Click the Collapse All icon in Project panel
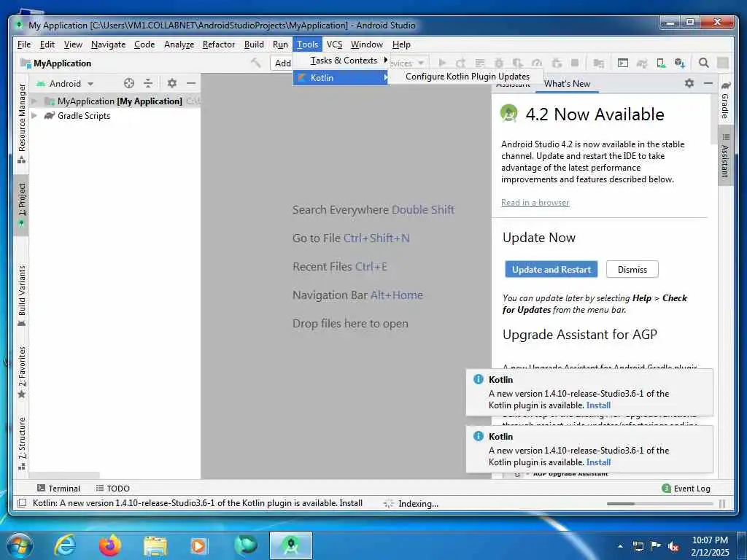Image resolution: width=747 pixels, height=560 pixels. coord(148,83)
